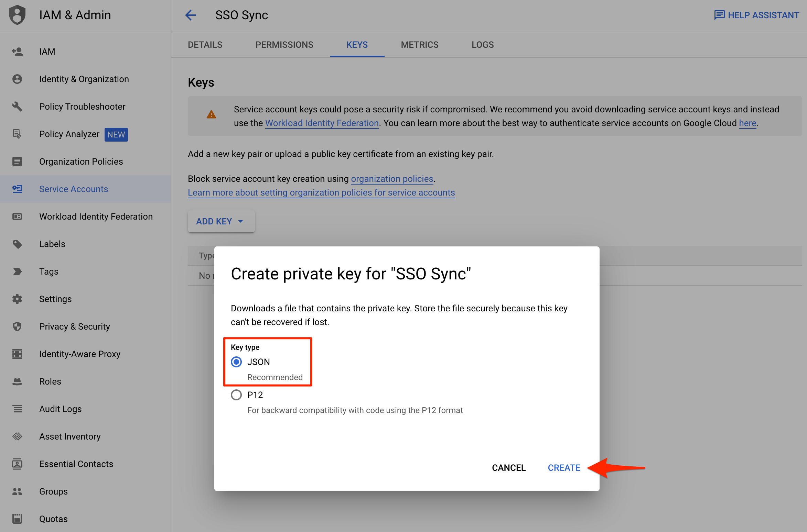Click the 'here' authentication link

(748, 123)
